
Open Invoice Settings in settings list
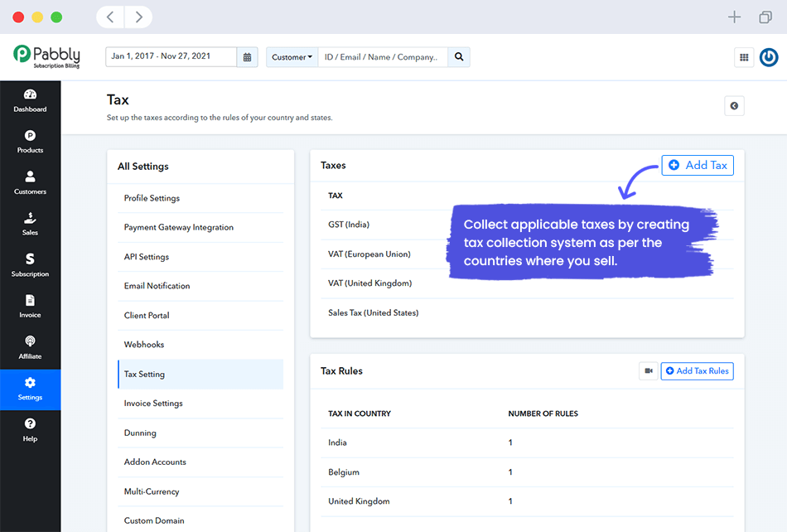(153, 404)
